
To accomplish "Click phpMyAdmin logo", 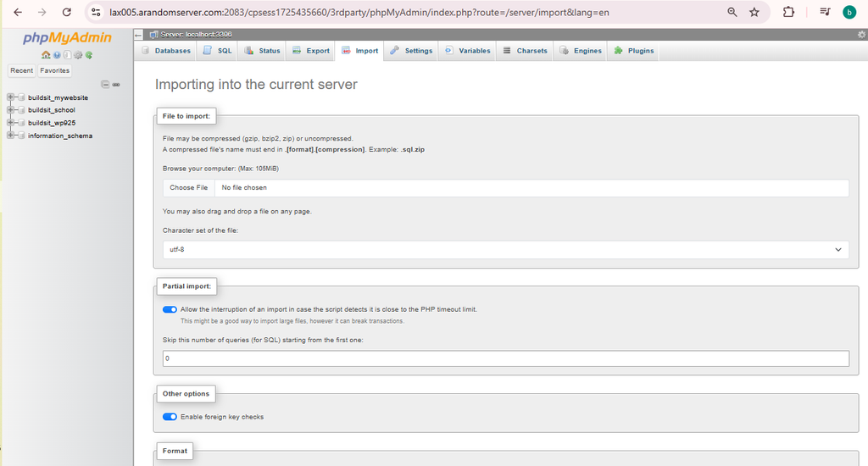I will pyautogui.click(x=67, y=37).
